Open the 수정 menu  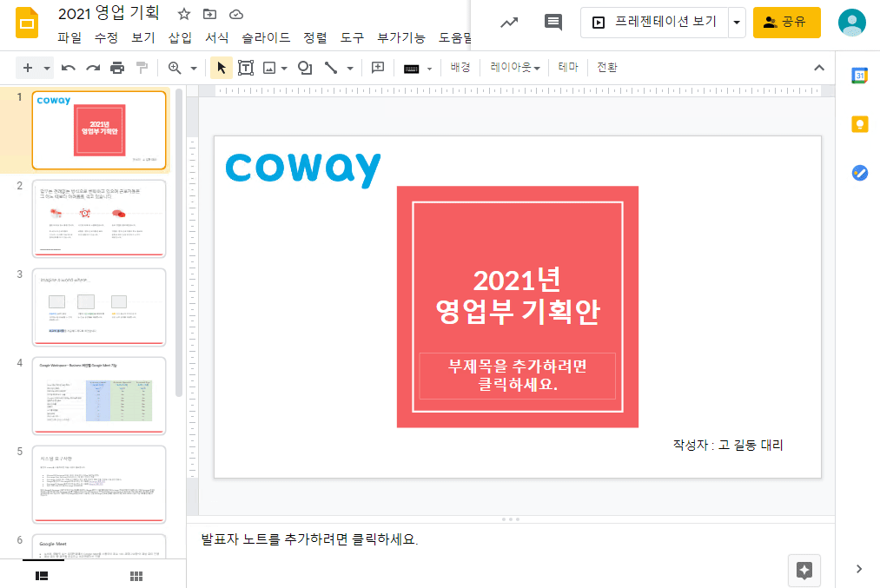click(106, 37)
